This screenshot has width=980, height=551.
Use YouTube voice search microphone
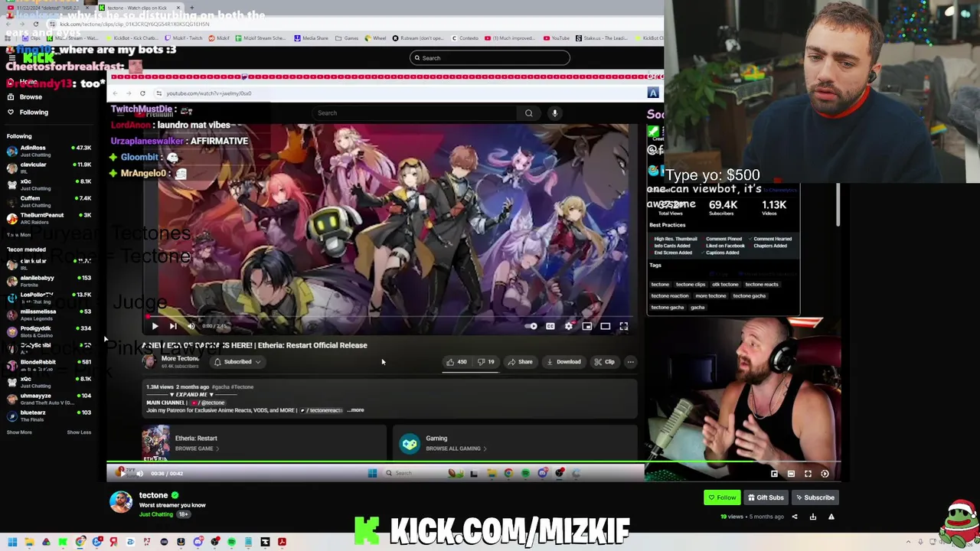point(555,113)
